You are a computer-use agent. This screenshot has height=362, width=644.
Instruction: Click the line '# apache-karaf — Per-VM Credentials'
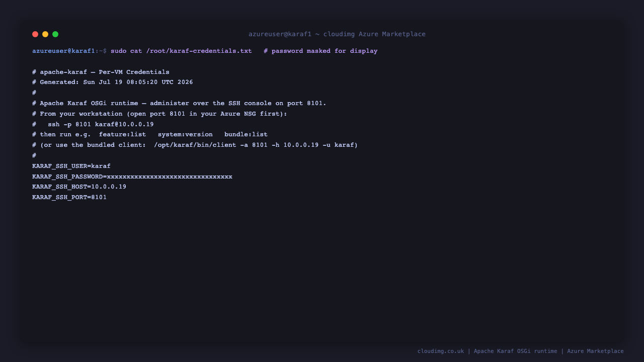click(101, 72)
